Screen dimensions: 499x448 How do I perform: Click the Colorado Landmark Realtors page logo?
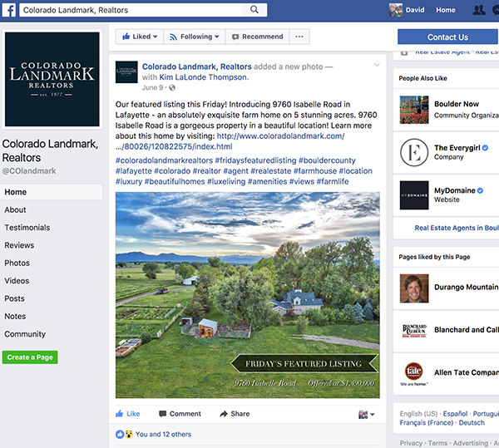pyautogui.click(x=52, y=79)
